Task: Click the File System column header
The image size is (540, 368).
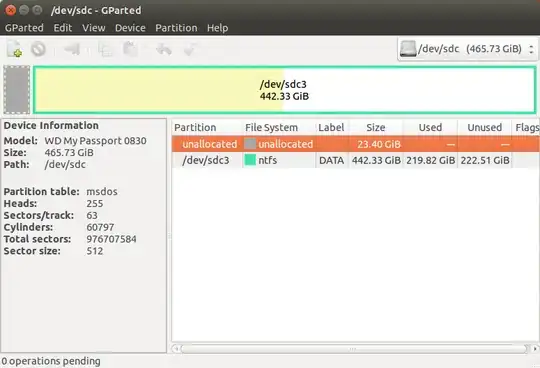Action: pyautogui.click(x=279, y=127)
